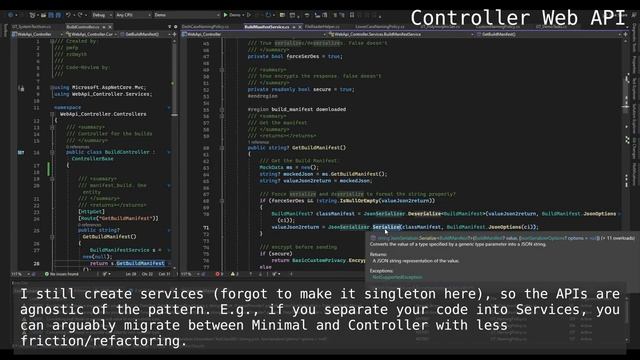This screenshot has height=360, width=640.
Task: Click the right editor vertical scrollbar
Action: (x=625, y=155)
